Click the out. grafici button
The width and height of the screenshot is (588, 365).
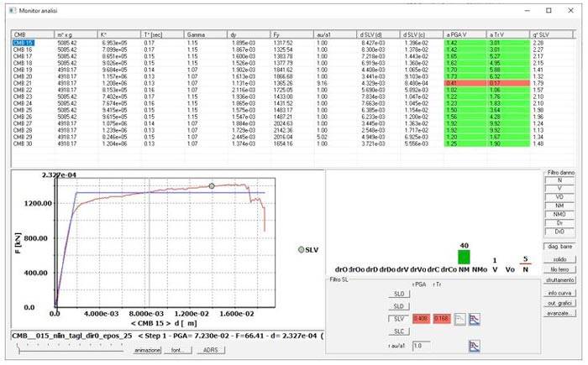point(560,303)
